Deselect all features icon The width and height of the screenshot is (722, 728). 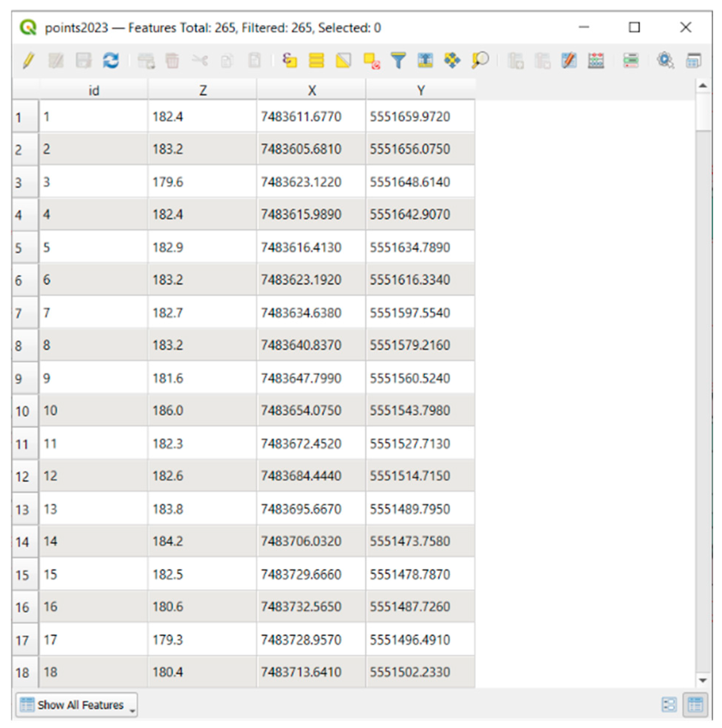point(371,60)
